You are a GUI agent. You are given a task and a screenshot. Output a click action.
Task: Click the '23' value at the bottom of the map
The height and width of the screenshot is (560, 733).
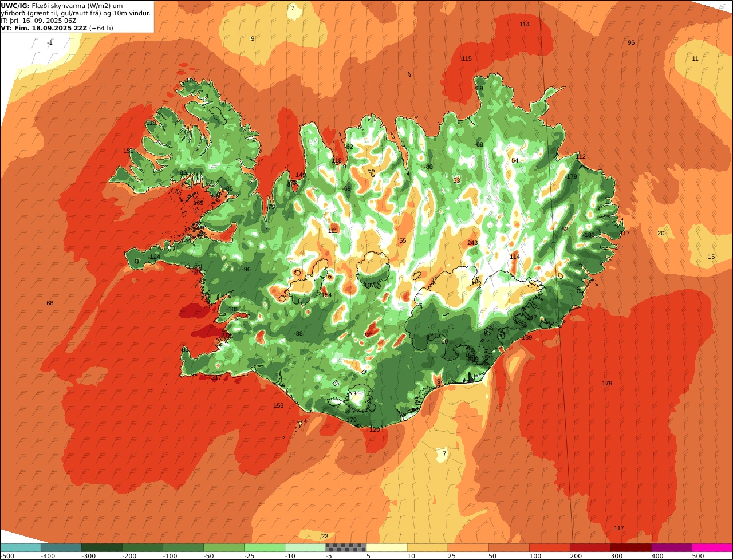coord(325,537)
